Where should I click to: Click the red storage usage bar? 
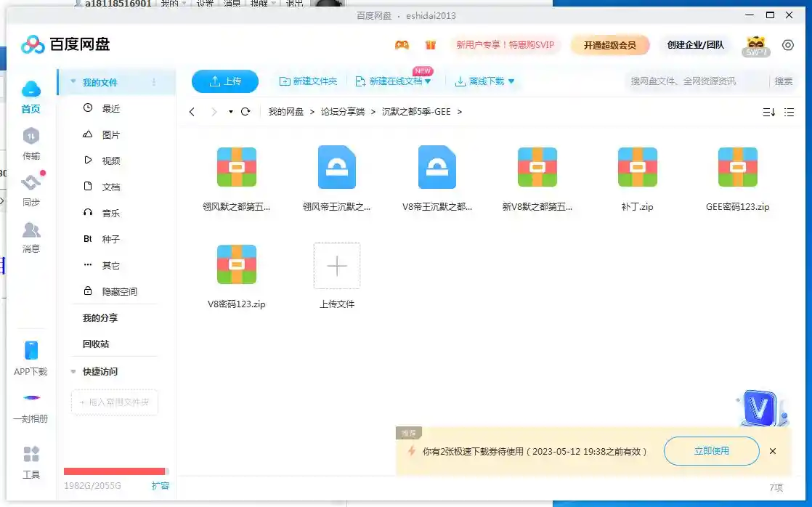tap(115, 471)
